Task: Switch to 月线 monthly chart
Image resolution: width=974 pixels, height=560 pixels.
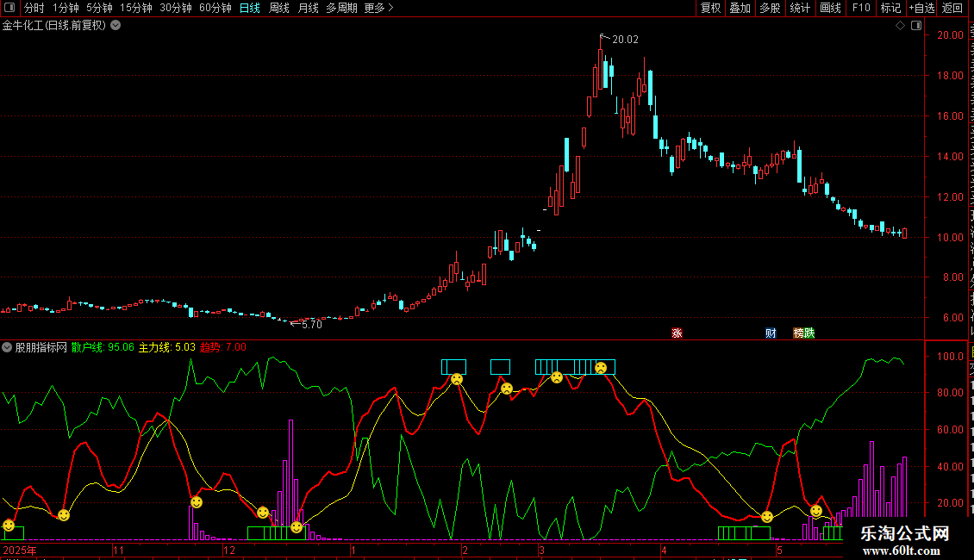Action: coord(308,8)
